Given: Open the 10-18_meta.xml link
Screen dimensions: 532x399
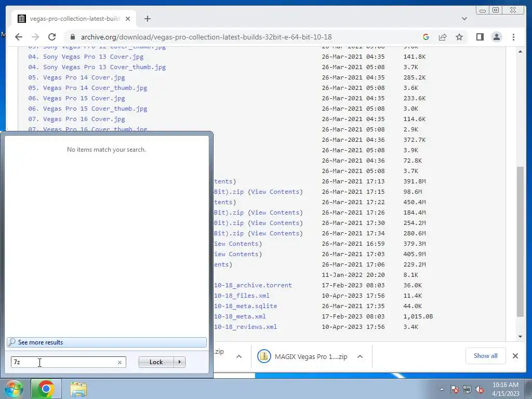Looking at the screenshot, I should coord(240,316).
